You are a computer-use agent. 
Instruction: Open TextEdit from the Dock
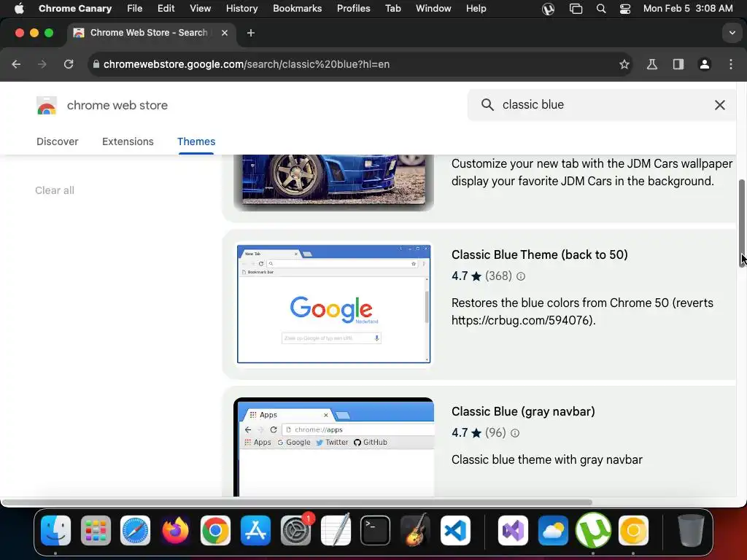[x=336, y=530]
